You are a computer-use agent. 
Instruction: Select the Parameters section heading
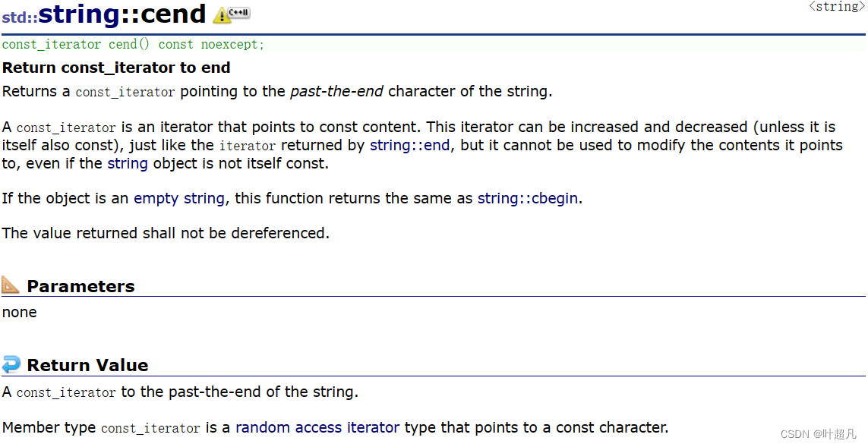point(80,286)
